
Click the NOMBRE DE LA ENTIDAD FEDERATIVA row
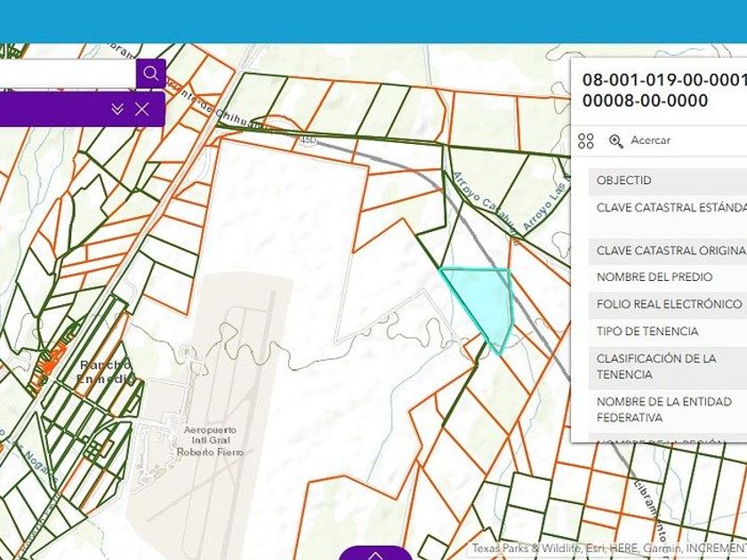tap(667, 410)
